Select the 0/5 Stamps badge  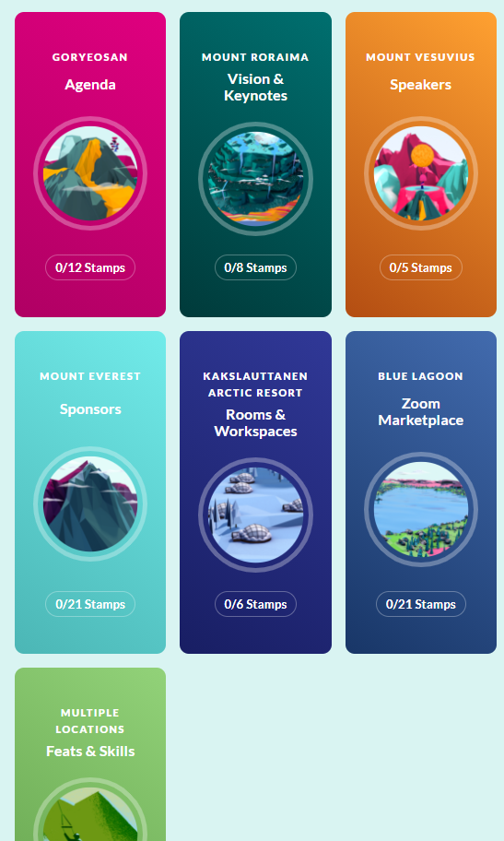(x=421, y=267)
